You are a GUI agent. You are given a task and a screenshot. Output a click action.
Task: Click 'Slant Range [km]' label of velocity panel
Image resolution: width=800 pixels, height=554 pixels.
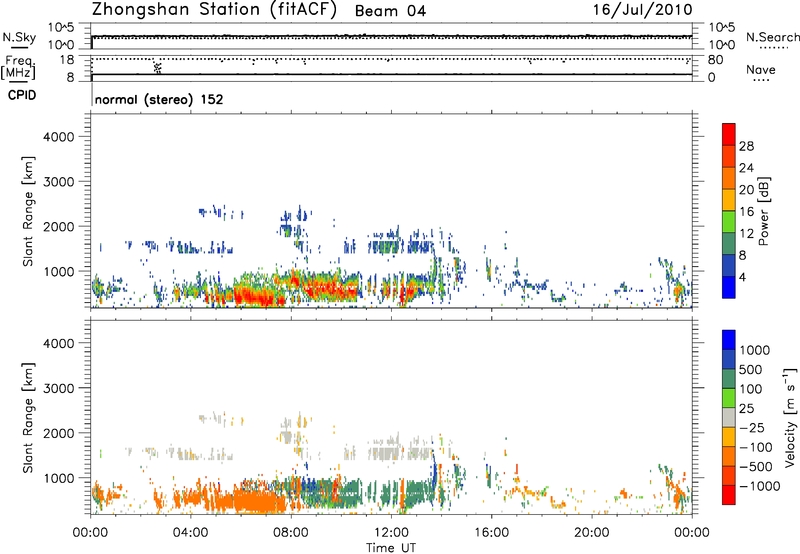pyautogui.click(x=27, y=418)
